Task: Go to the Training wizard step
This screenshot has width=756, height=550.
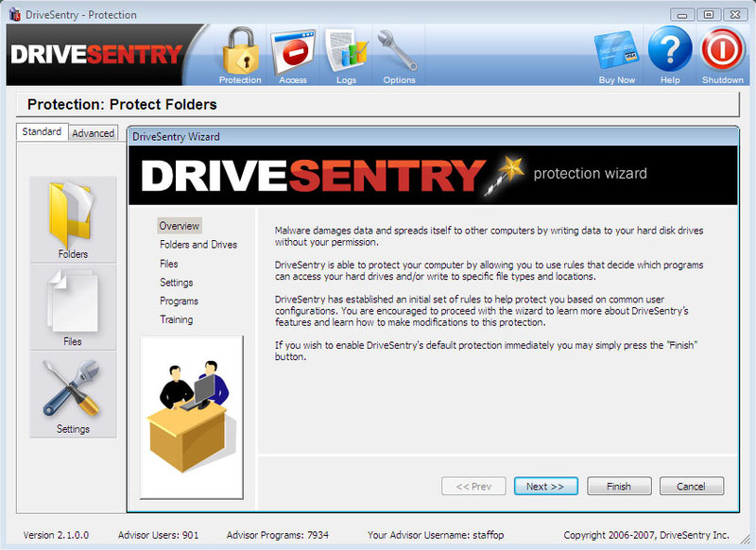Action: coord(176,319)
